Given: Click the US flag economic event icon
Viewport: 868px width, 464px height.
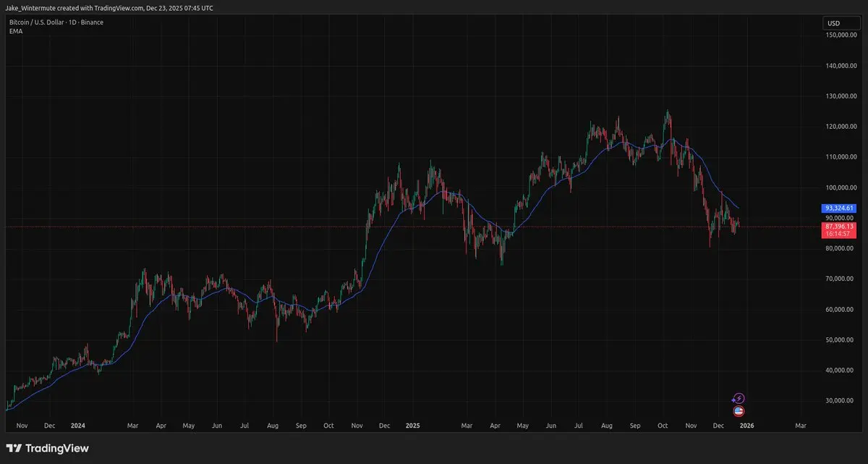Looking at the screenshot, I should click(x=738, y=410).
